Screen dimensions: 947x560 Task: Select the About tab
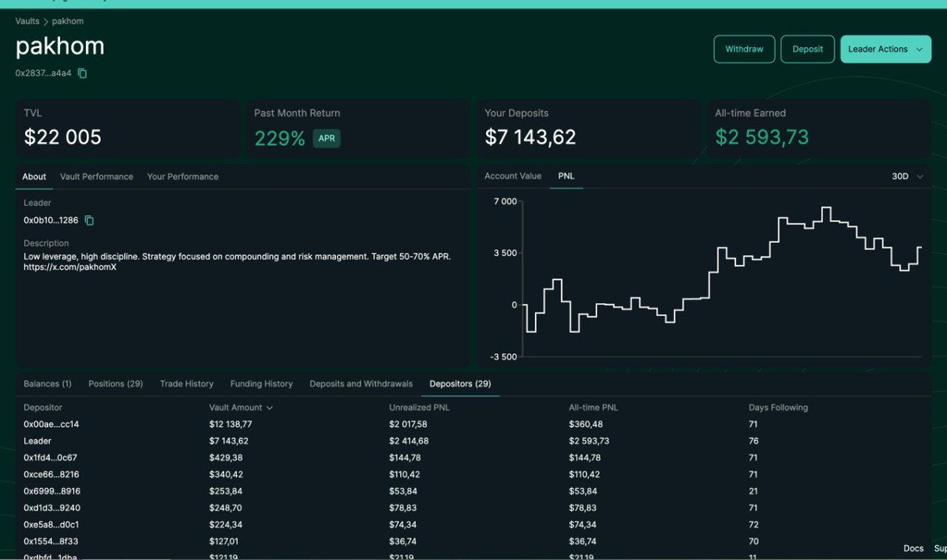[34, 177]
